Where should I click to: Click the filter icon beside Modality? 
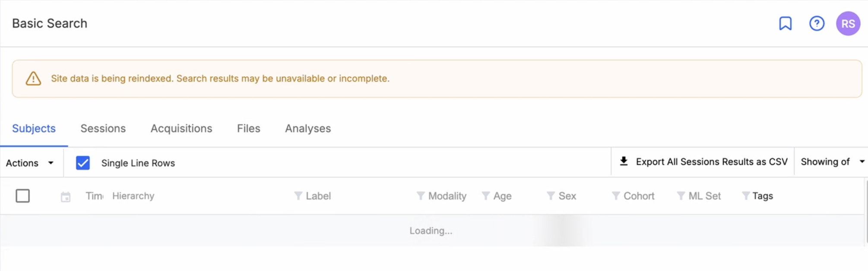(420, 196)
